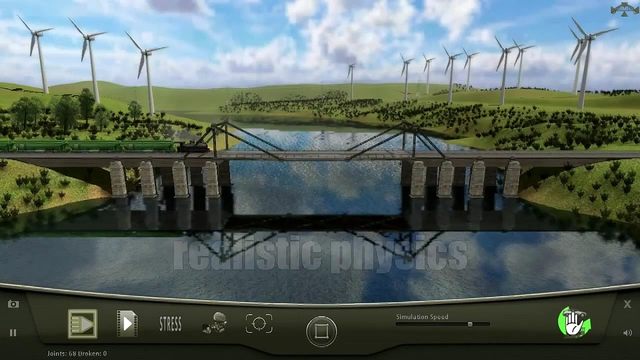Image resolution: width=640 pixels, height=360 pixels.
Task: Stop the simulation with the round stop button
Action: 322,331
